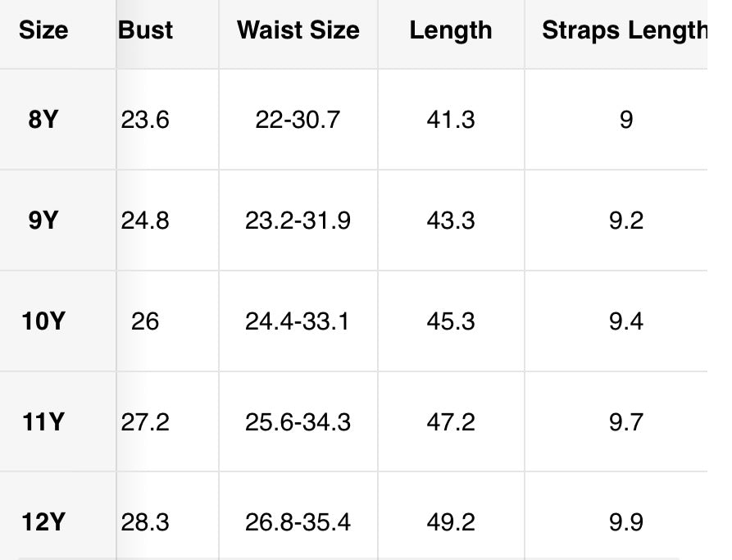Click the Bust column header
Image resolution: width=732 pixels, height=560 pixels.
pos(145,30)
